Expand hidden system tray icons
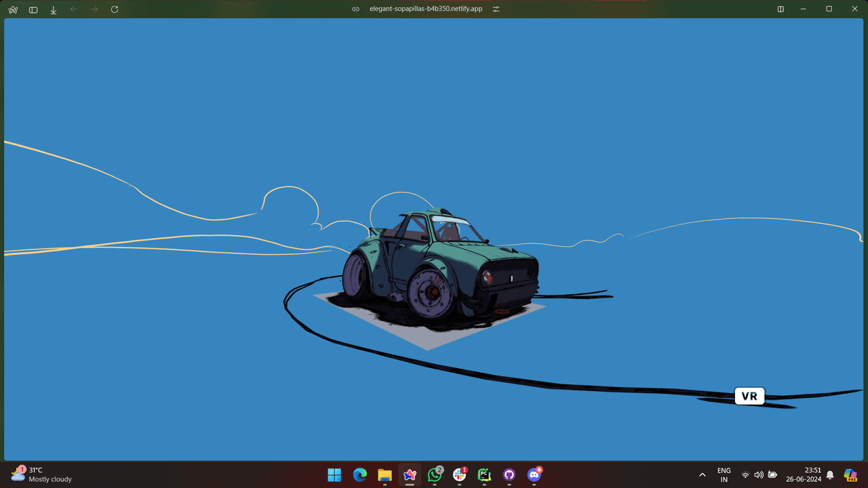868x488 pixels. [x=702, y=475]
